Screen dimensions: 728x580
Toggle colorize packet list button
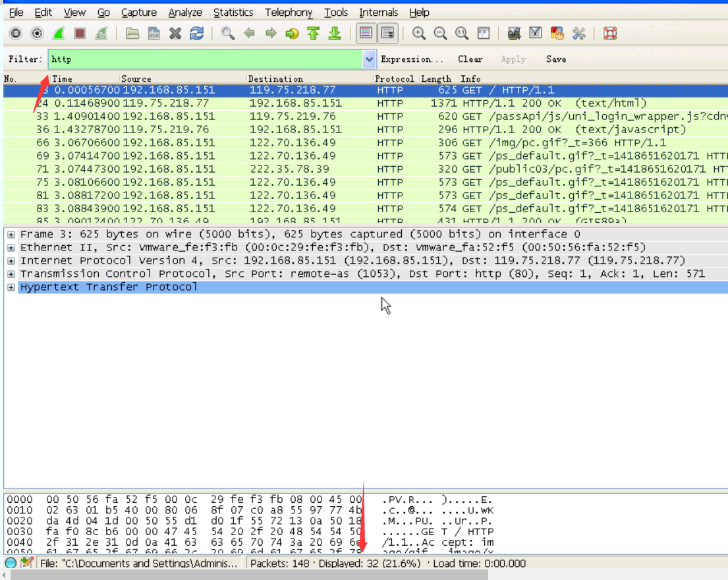coord(366,34)
